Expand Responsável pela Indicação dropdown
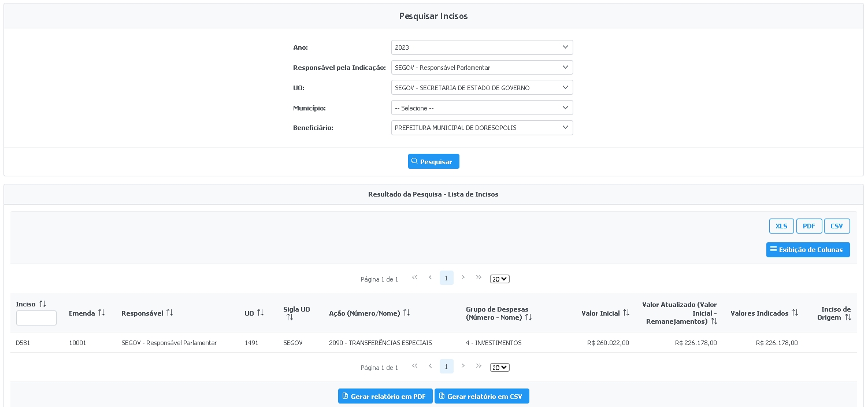Viewport: 868px width, 407px height. tap(481, 68)
